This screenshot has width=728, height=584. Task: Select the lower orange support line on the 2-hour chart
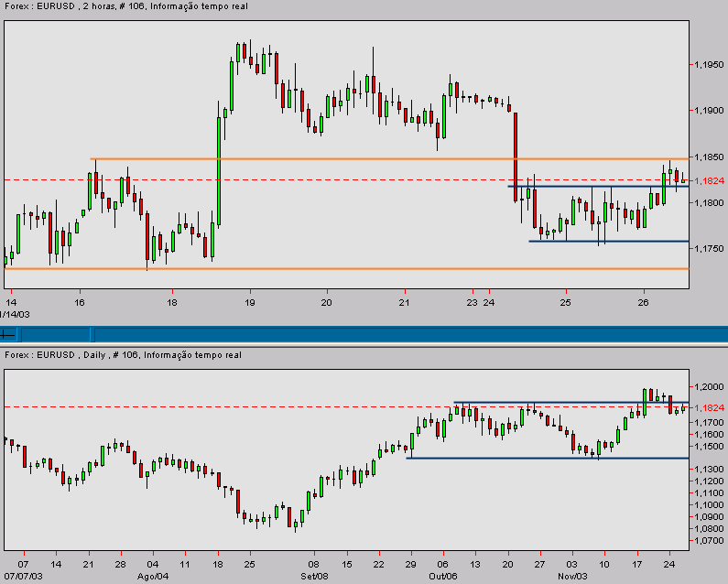346,269
